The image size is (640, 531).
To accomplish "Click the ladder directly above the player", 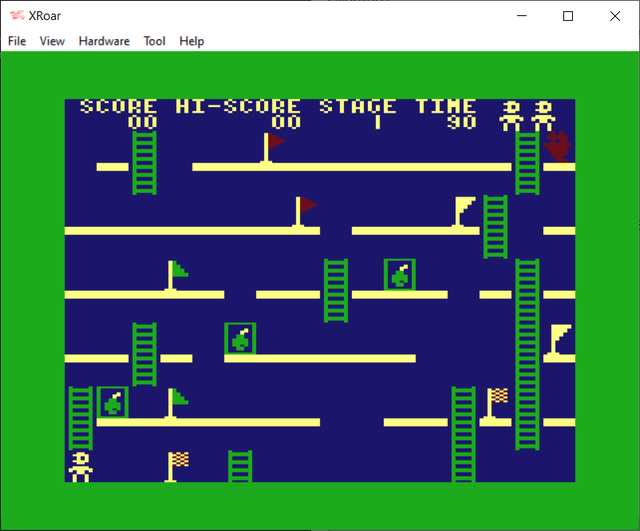I will 80,418.
